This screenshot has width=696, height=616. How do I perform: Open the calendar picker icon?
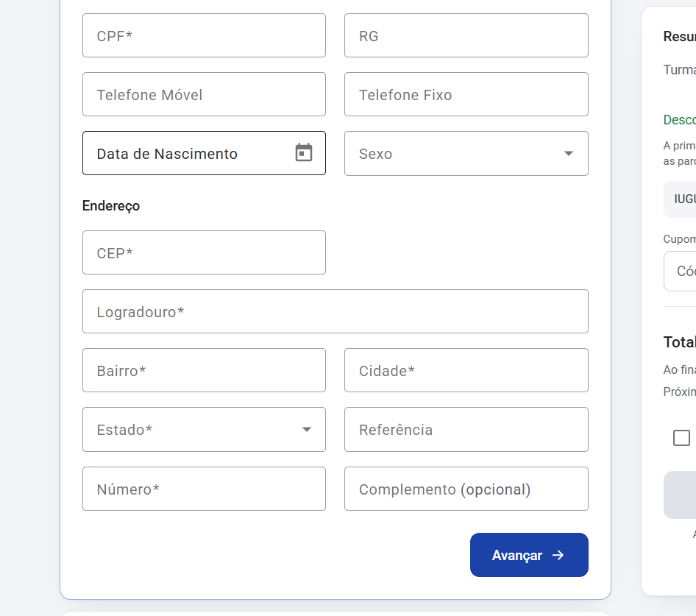304,153
